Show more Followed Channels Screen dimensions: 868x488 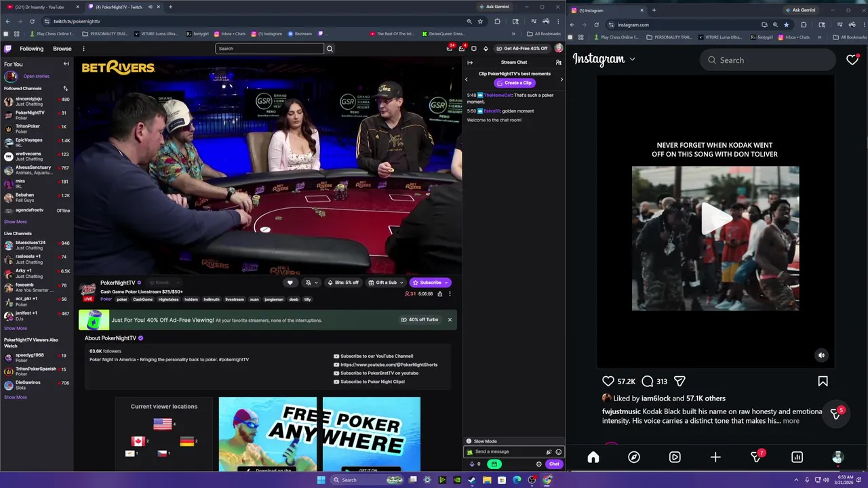coord(16,222)
